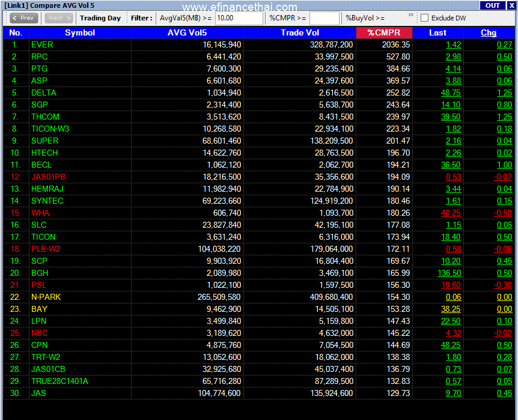Select the HEMRAJ symbol
Viewport: 518px width, 420px height.
click(47, 189)
